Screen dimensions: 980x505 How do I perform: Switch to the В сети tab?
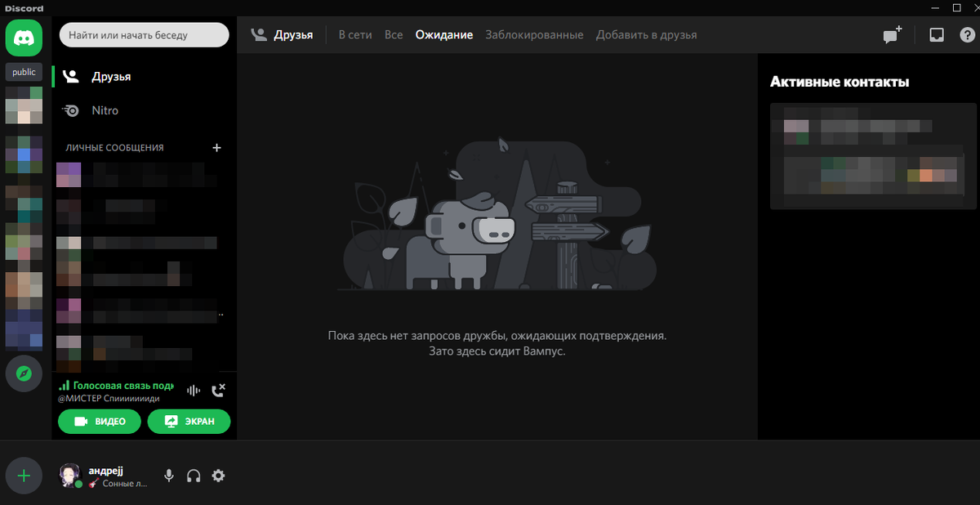(355, 35)
